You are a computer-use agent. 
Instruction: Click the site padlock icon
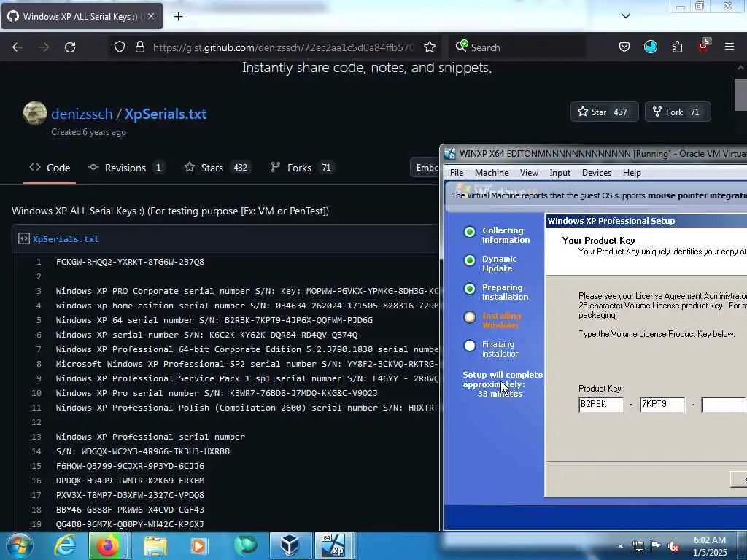(x=139, y=47)
